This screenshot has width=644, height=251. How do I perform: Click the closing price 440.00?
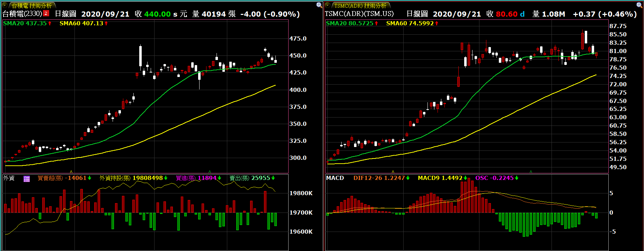pos(157,14)
